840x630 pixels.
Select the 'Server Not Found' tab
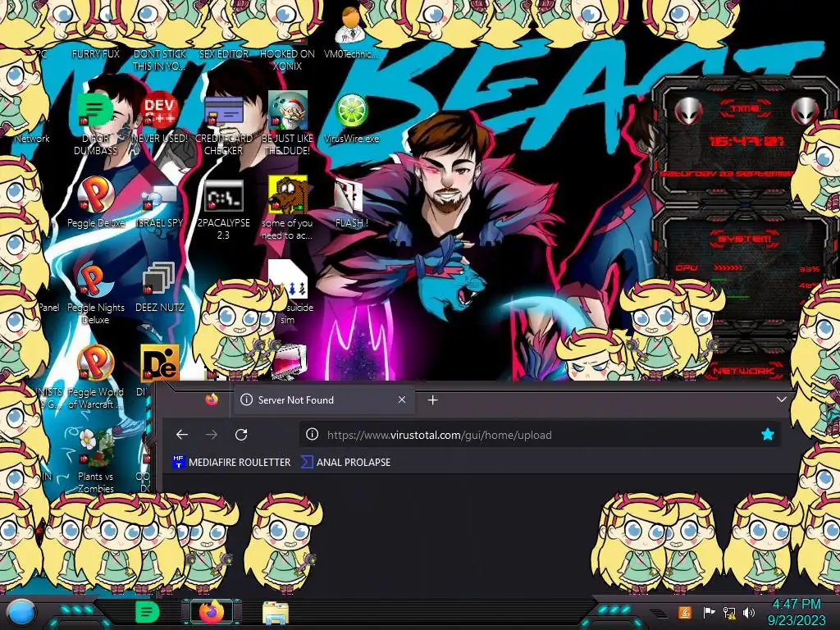[323, 399]
